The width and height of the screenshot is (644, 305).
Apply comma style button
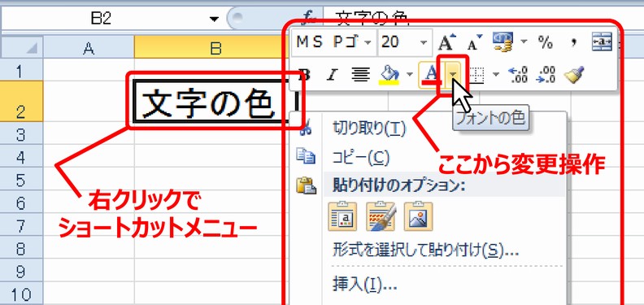pyautogui.click(x=574, y=42)
